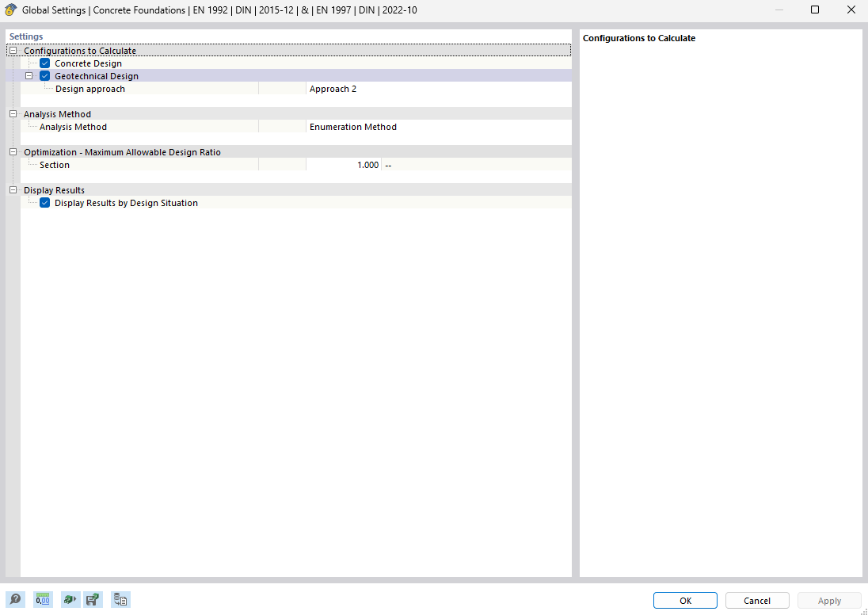Screen dimensions: 868x615
Task: Maximize the Global Settings window
Action: (x=814, y=10)
